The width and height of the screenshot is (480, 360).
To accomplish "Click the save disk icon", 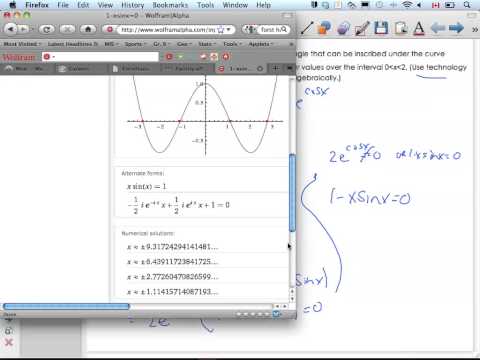I will [x=381, y=28].
